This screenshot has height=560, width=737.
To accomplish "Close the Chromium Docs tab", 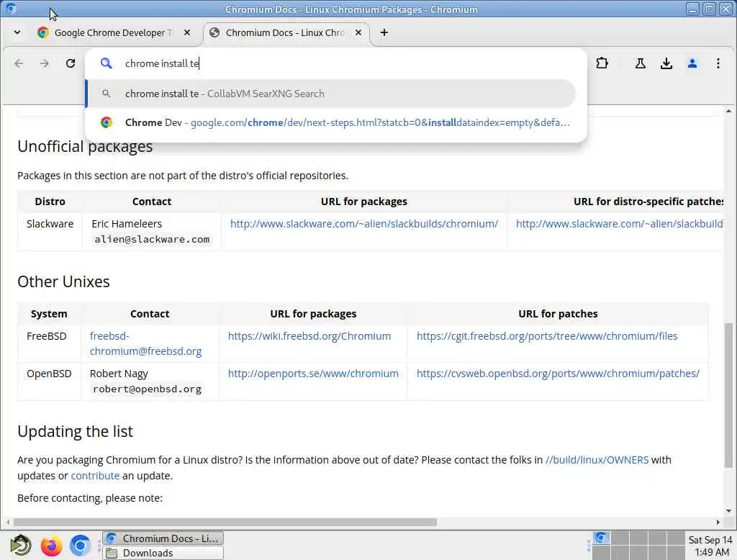I will (358, 32).
